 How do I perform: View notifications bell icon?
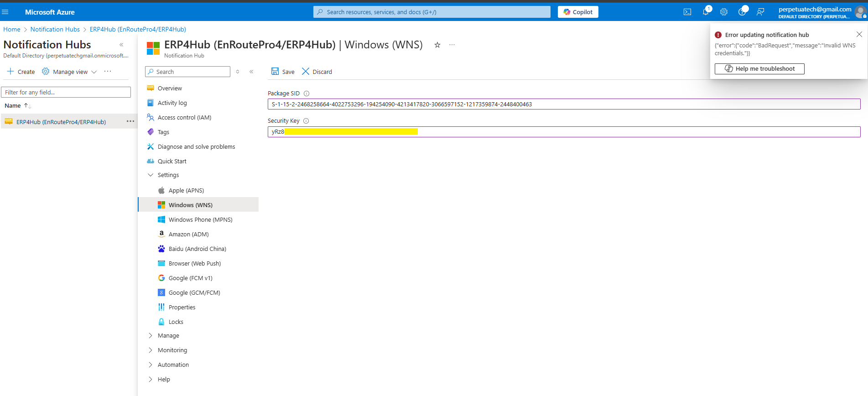tap(706, 12)
